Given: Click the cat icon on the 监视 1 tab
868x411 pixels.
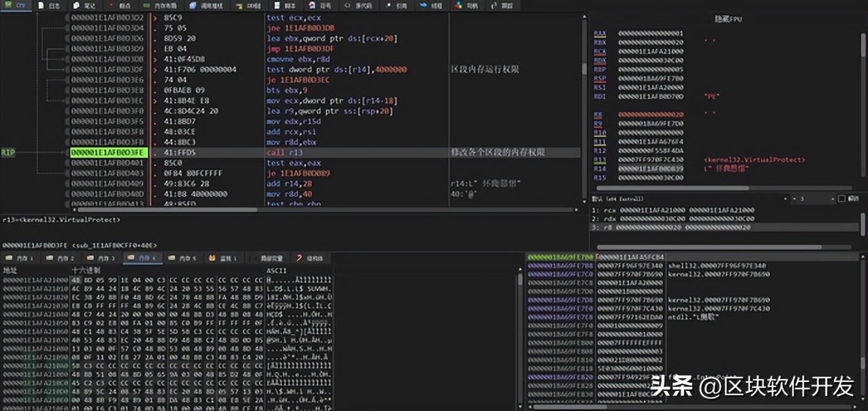Looking at the screenshot, I should [x=211, y=258].
